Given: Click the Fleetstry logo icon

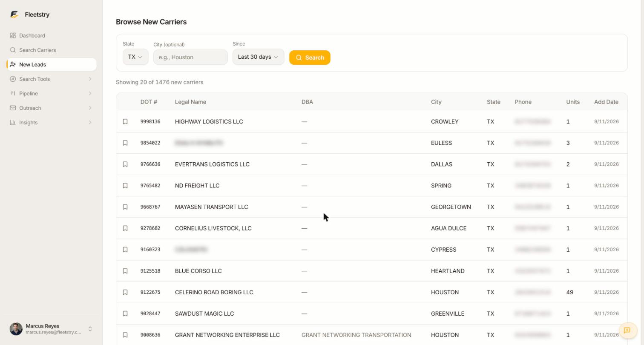Looking at the screenshot, I should pos(14,14).
